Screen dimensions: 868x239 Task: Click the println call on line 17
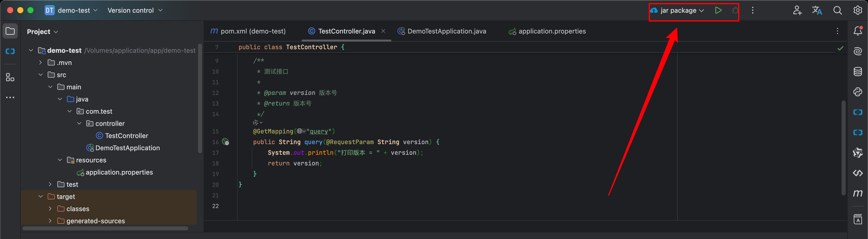321,153
